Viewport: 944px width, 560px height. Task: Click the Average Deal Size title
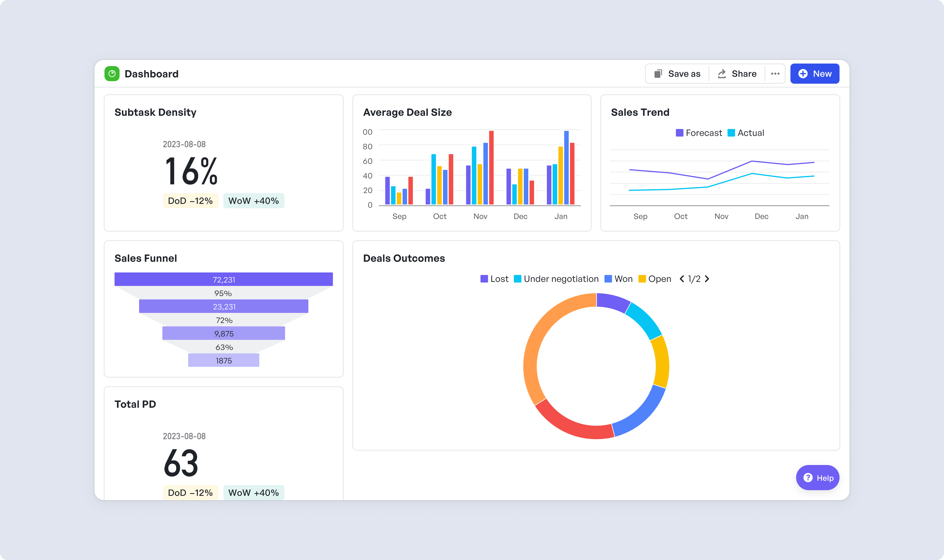click(407, 112)
